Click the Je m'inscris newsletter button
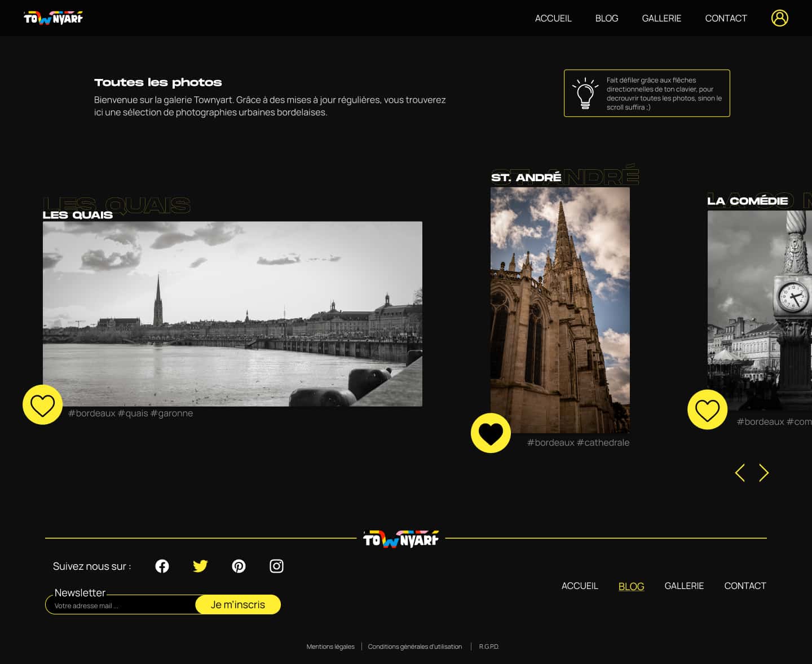 tap(238, 604)
